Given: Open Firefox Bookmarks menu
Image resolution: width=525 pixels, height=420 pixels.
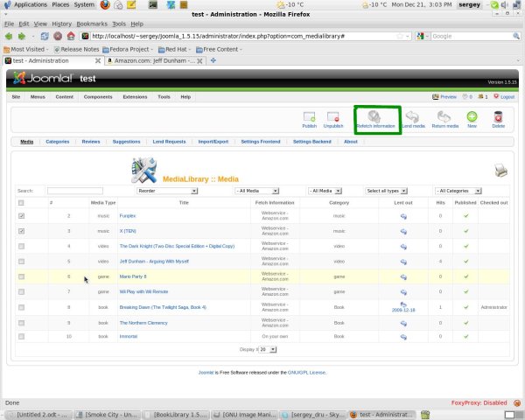Looking at the screenshot, I should tap(92, 24).
